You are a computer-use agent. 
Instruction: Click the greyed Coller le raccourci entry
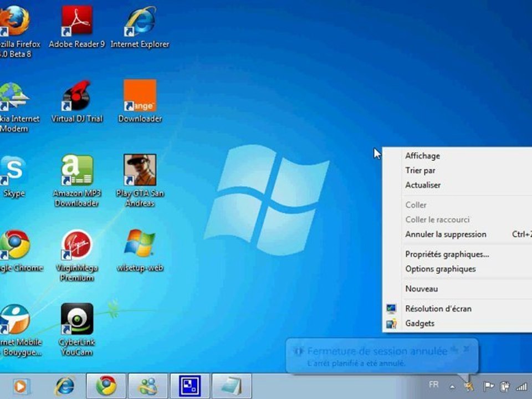tap(457, 219)
